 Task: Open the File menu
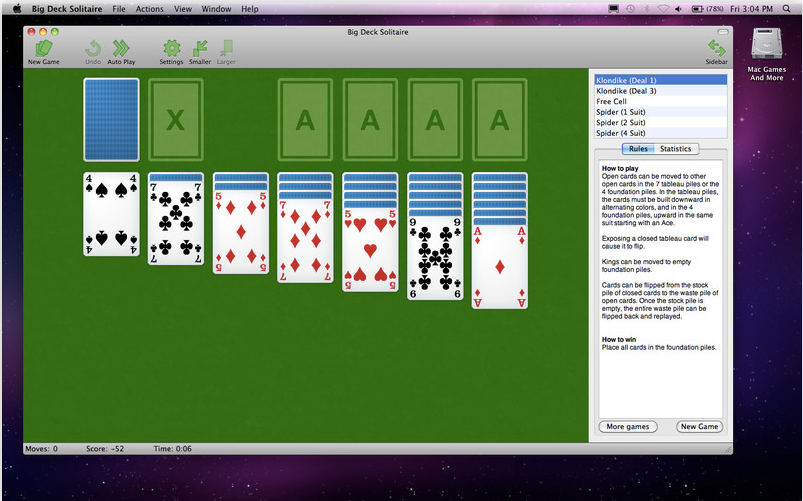point(119,9)
